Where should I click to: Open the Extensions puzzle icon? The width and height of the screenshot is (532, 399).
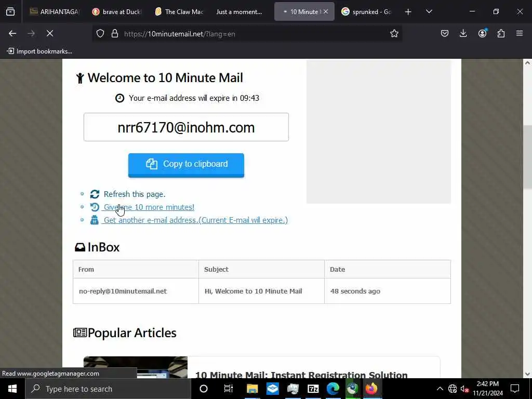click(x=501, y=34)
